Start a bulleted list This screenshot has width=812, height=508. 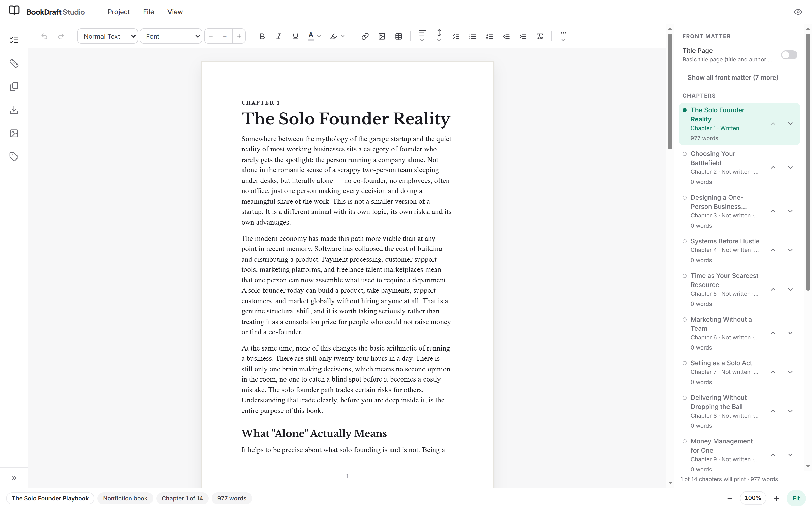pos(472,36)
